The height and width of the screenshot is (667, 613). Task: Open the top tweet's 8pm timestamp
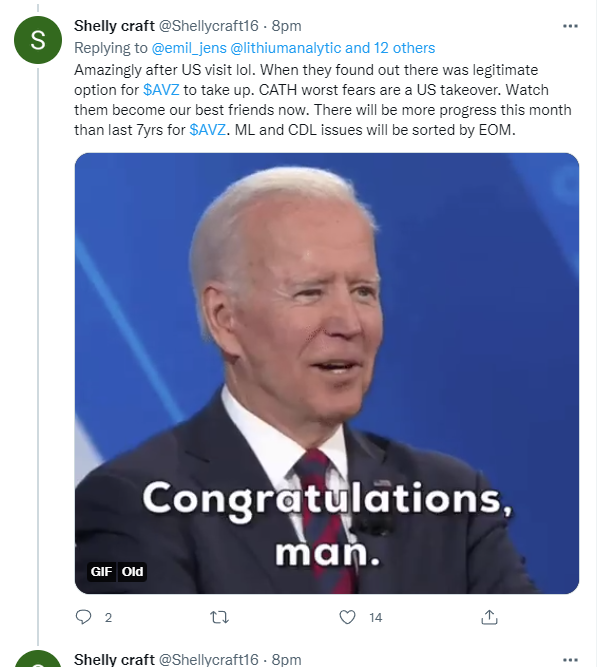[286, 24]
